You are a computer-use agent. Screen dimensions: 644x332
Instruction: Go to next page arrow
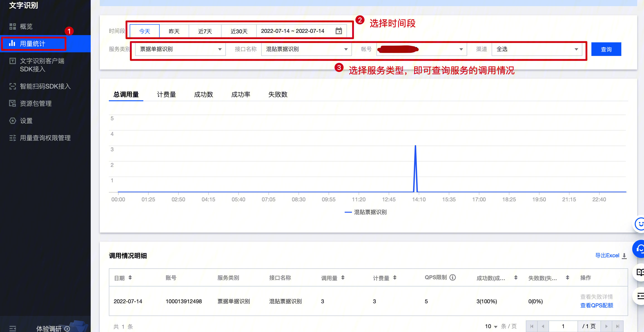(x=606, y=326)
